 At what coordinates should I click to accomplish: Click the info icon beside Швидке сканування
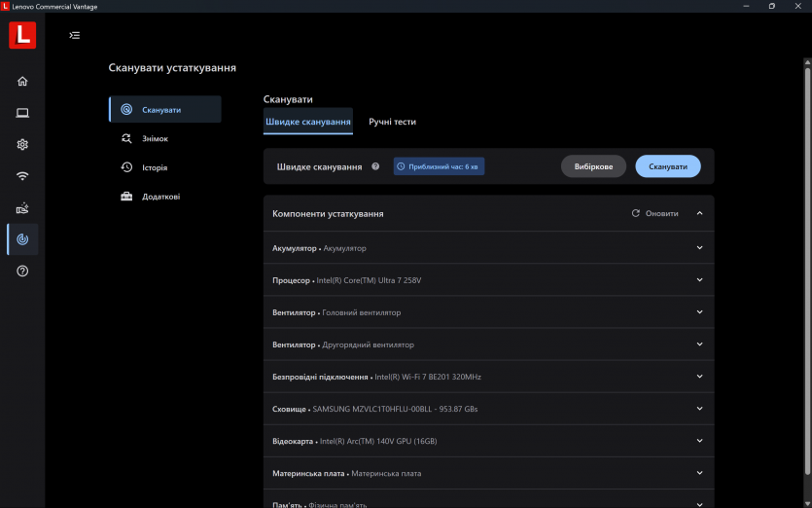point(375,166)
